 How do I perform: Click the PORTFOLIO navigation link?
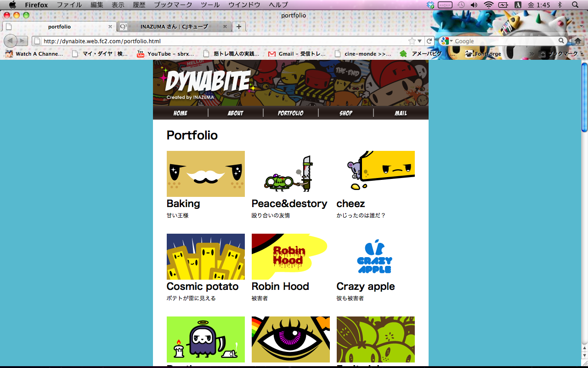291,113
